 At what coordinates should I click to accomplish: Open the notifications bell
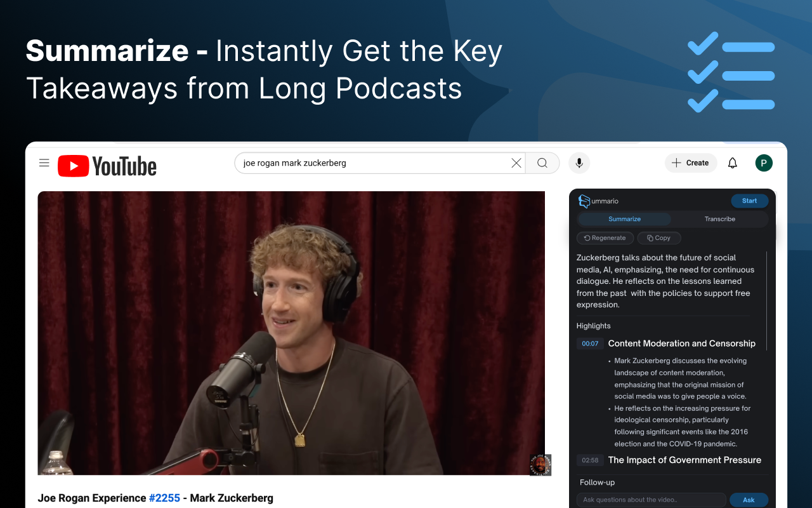click(x=733, y=163)
